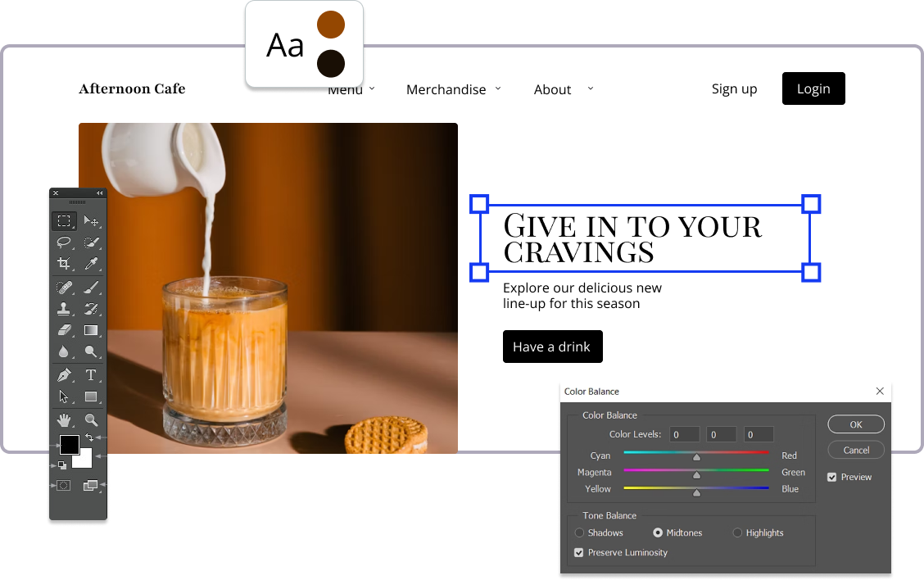Toggle the Preview checkbox
924x580 pixels.
tap(832, 477)
